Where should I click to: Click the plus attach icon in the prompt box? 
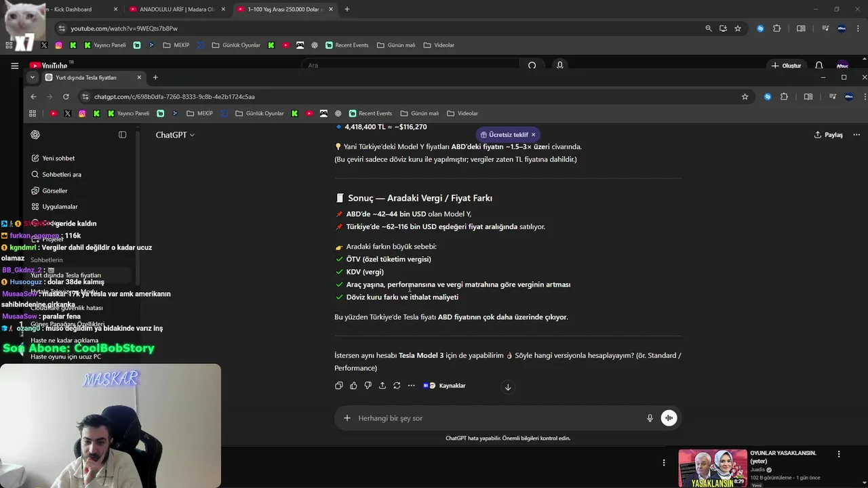347,418
